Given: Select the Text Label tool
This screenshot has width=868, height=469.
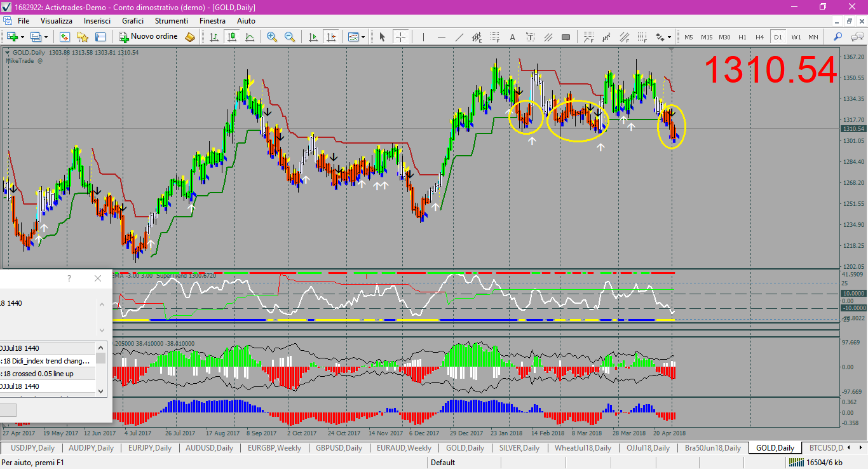Looking at the screenshot, I should [x=530, y=37].
